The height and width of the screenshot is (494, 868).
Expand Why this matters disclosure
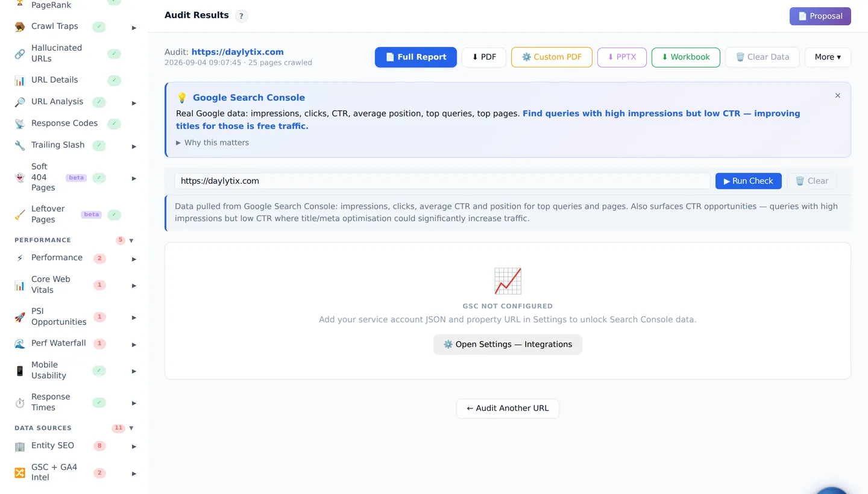tap(212, 143)
